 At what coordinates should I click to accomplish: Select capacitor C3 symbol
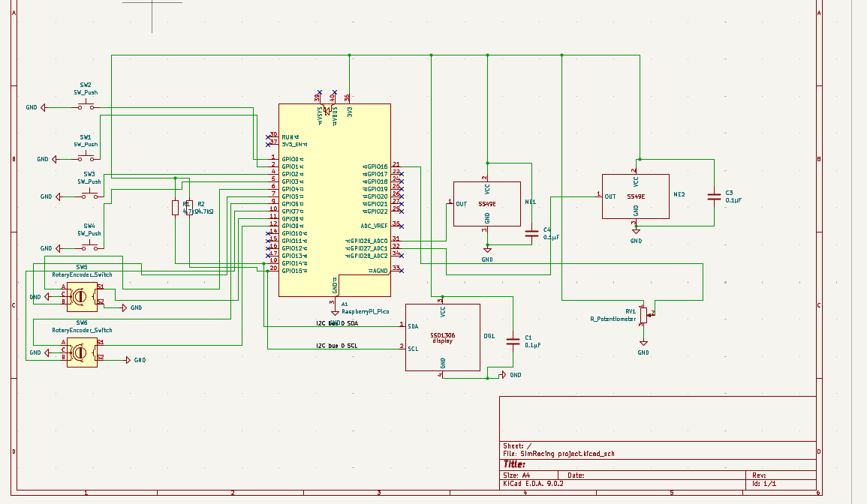tap(714, 197)
